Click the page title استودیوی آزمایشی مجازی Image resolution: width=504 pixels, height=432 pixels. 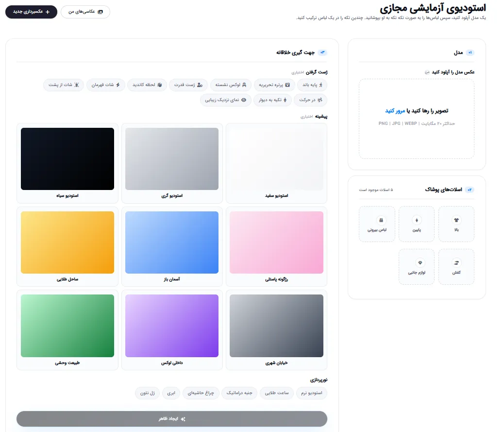(433, 8)
